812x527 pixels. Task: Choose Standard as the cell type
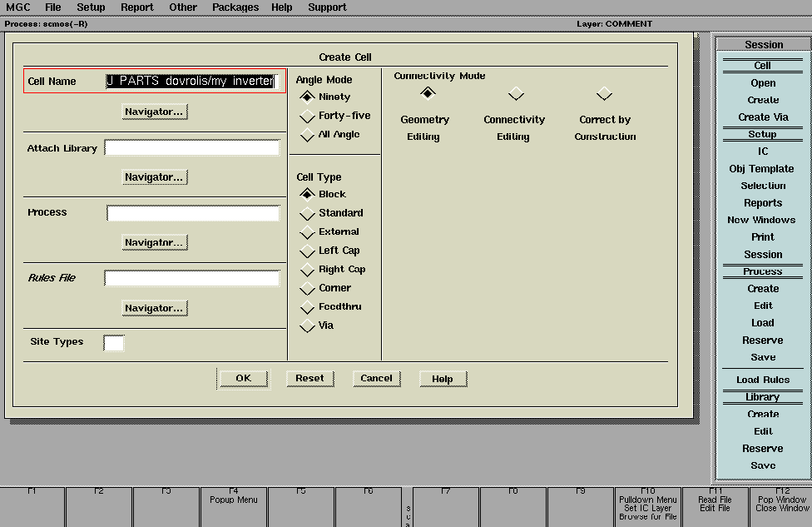308,213
